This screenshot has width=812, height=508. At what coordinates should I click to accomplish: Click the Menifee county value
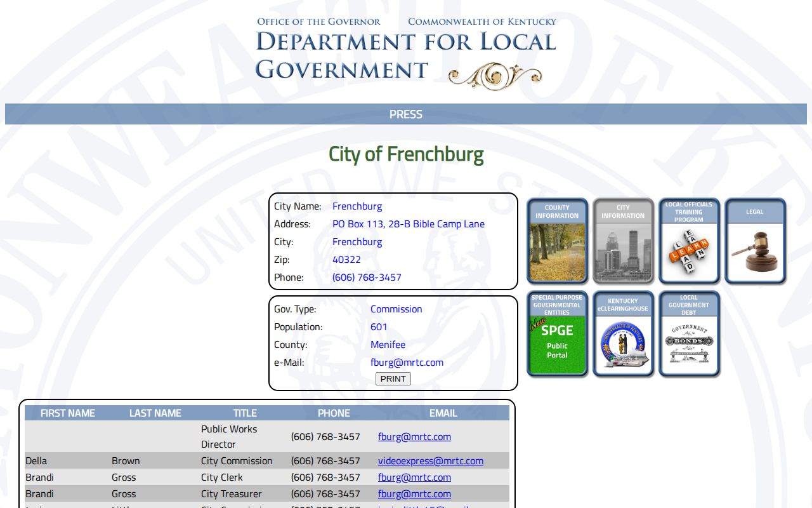[x=388, y=345]
